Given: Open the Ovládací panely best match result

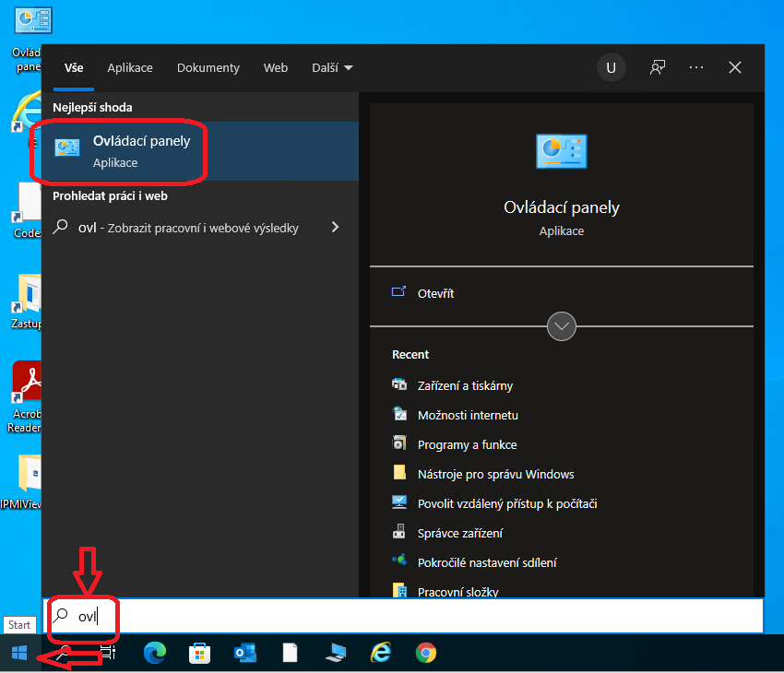Looking at the screenshot, I should [x=200, y=151].
